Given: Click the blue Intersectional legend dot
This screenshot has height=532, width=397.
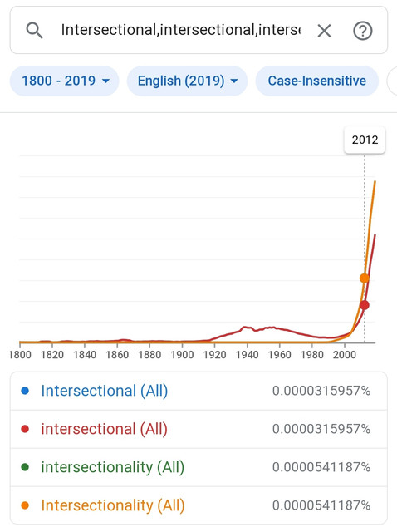Looking at the screenshot, I should tap(25, 391).
